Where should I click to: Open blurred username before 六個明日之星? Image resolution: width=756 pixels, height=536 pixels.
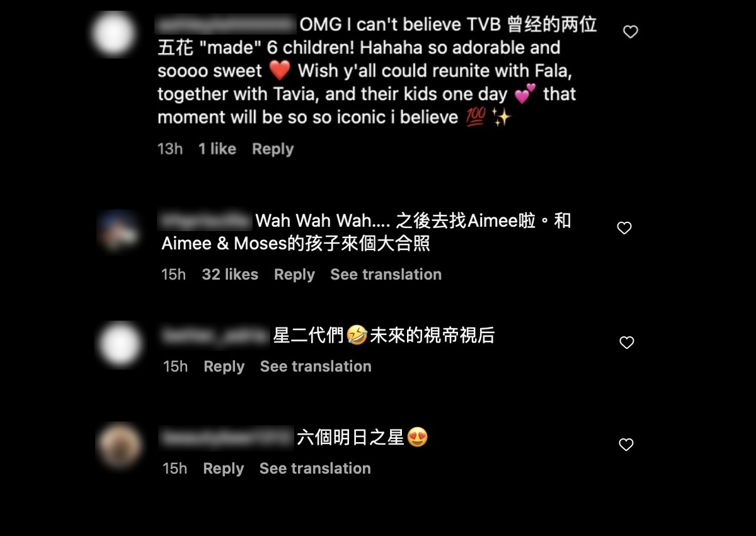pos(226,438)
